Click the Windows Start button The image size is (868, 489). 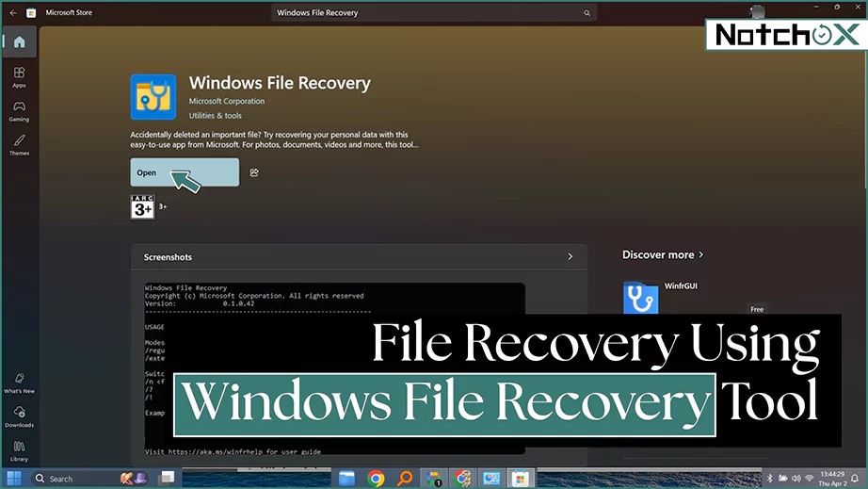[14, 479]
